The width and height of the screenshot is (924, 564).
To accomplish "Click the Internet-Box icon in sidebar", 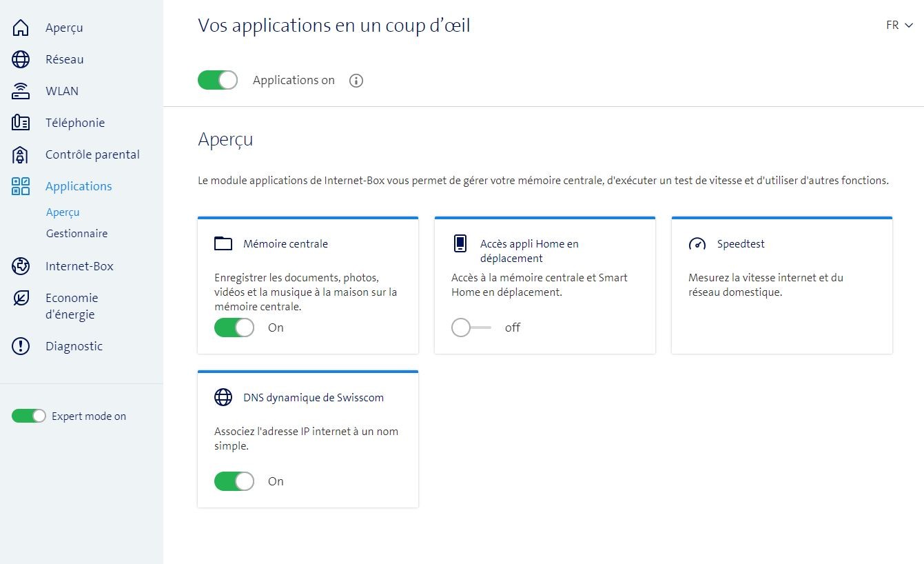I will [21, 266].
